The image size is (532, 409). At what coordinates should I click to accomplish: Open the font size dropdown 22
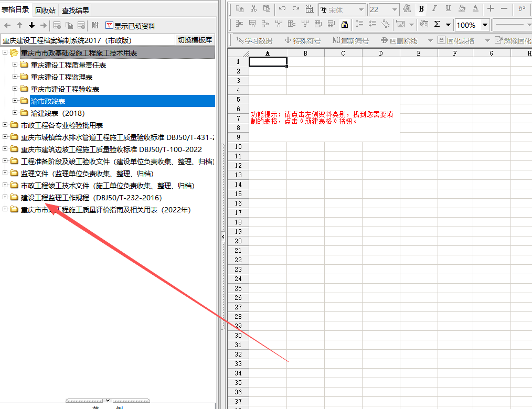pos(395,10)
